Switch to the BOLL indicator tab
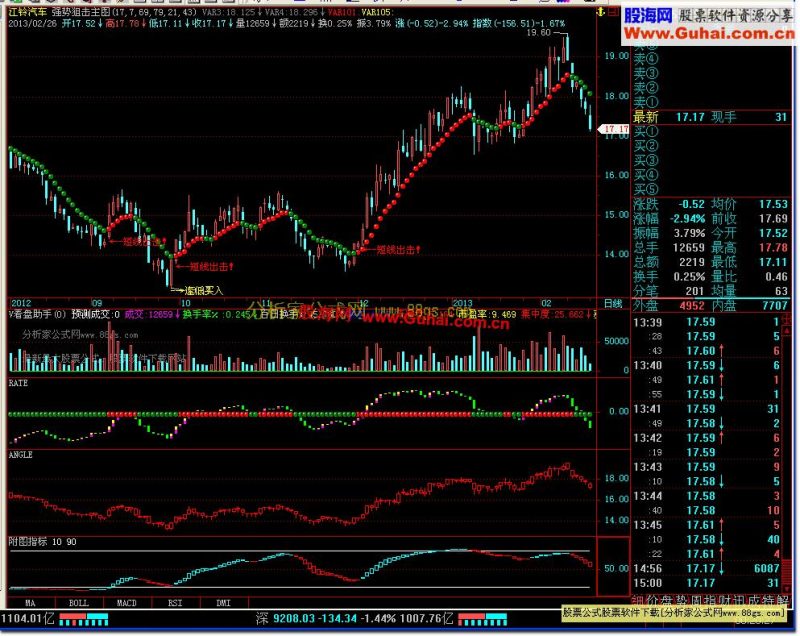Viewport: 800px width, 636px height. pyautogui.click(x=79, y=603)
